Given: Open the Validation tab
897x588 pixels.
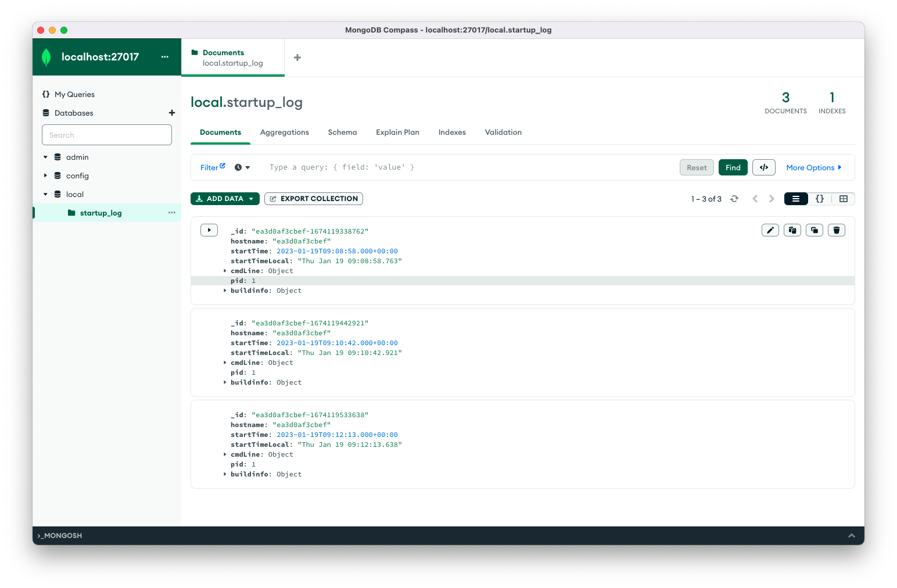Looking at the screenshot, I should click(503, 132).
